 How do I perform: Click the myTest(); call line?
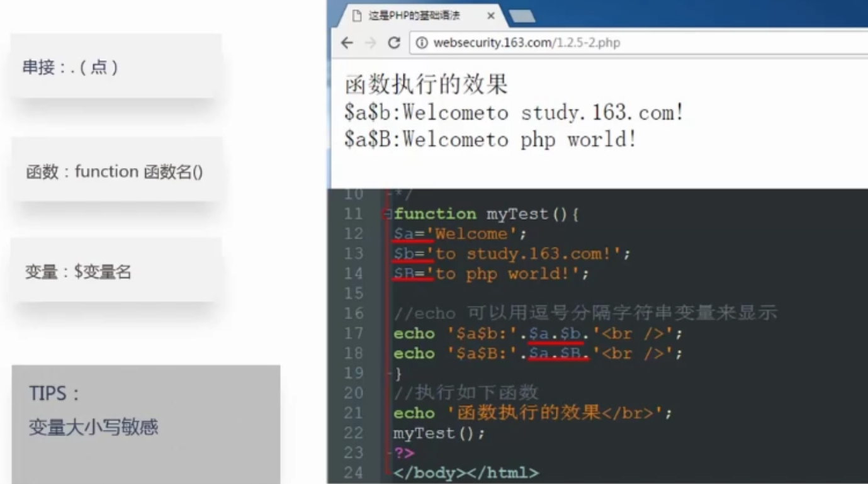pos(439,433)
